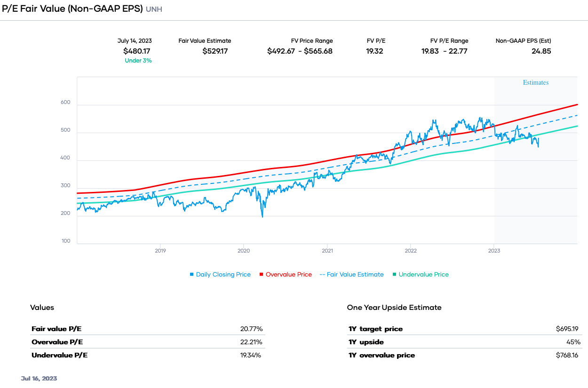Image resolution: width=588 pixels, height=388 pixels.
Task: Click the Fair value P/E row label
Action: (56, 329)
